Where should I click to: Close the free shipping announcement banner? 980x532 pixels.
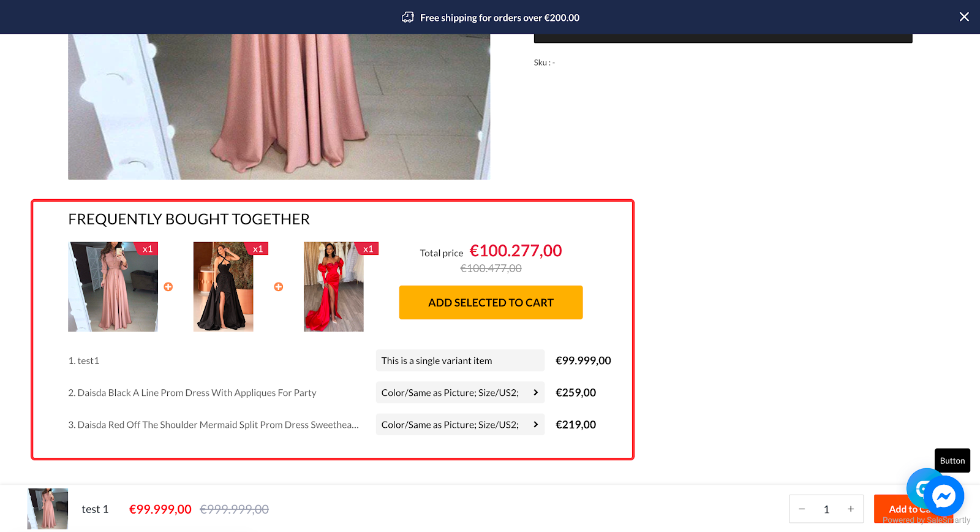tap(963, 17)
